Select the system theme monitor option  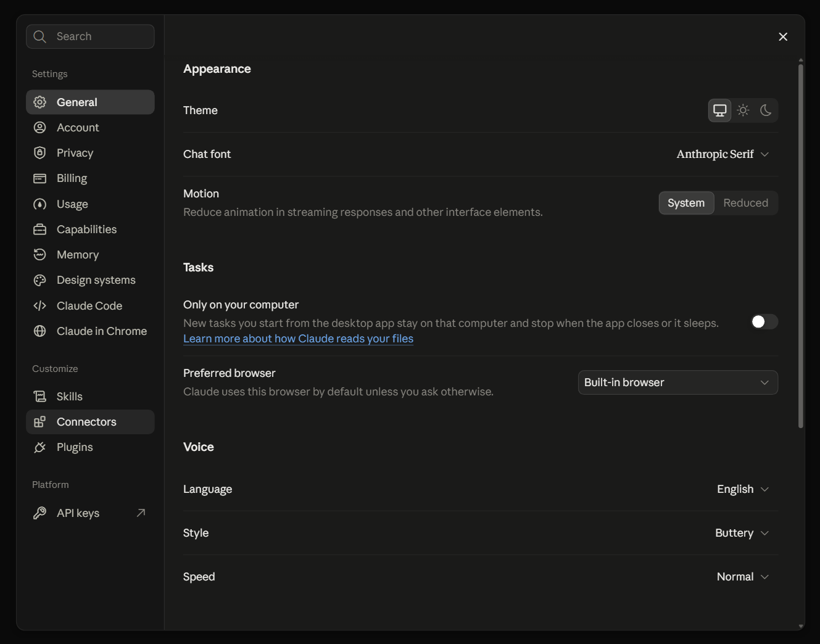(x=719, y=110)
